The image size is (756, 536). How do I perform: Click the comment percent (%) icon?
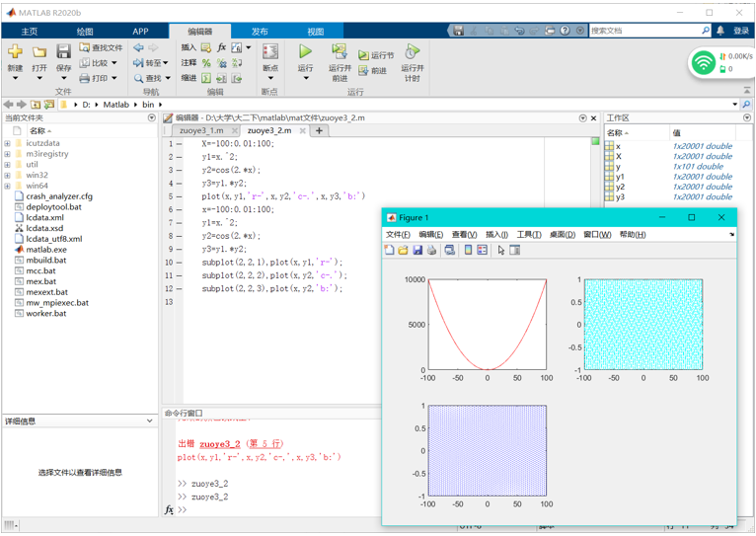click(206, 62)
